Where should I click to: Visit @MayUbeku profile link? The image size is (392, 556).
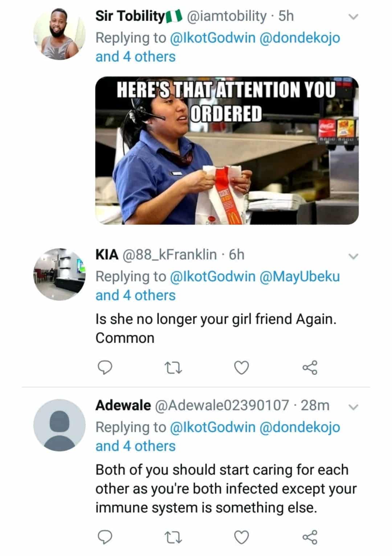(299, 277)
